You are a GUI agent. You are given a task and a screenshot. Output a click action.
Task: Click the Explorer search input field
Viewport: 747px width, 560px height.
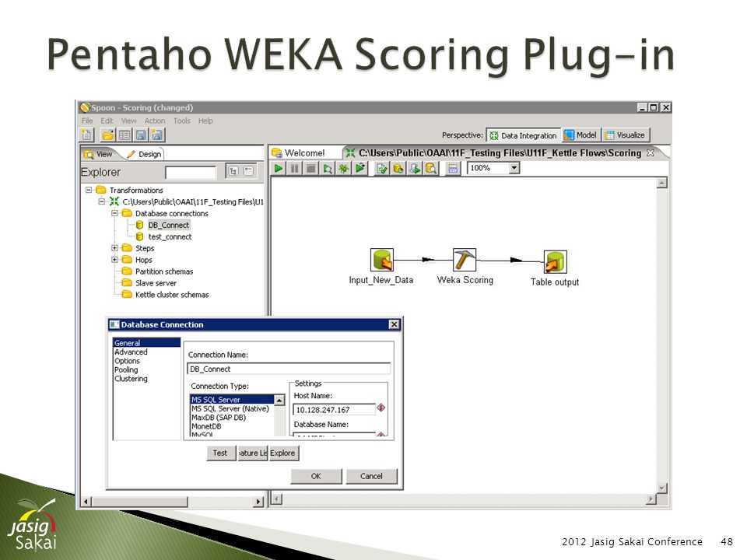(191, 173)
